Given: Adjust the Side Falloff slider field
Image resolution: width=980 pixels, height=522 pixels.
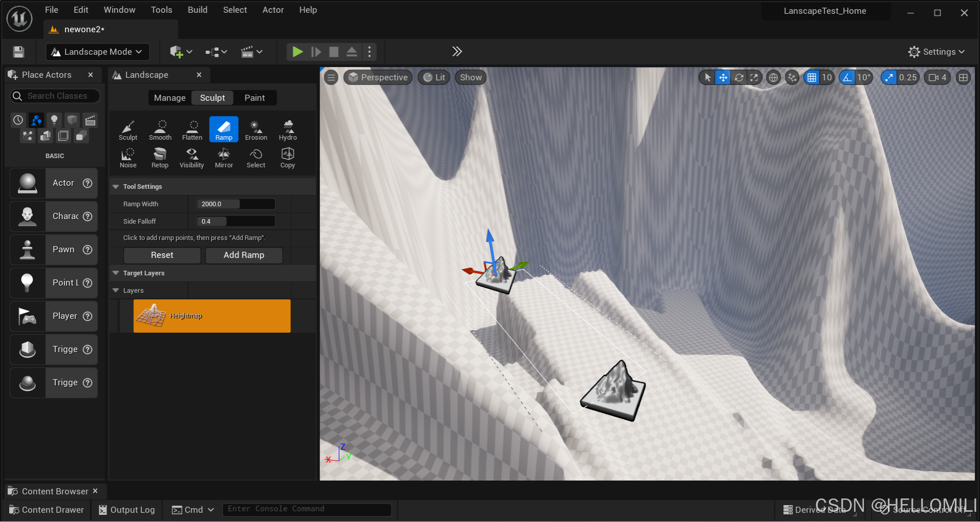Looking at the screenshot, I should (236, 222).
